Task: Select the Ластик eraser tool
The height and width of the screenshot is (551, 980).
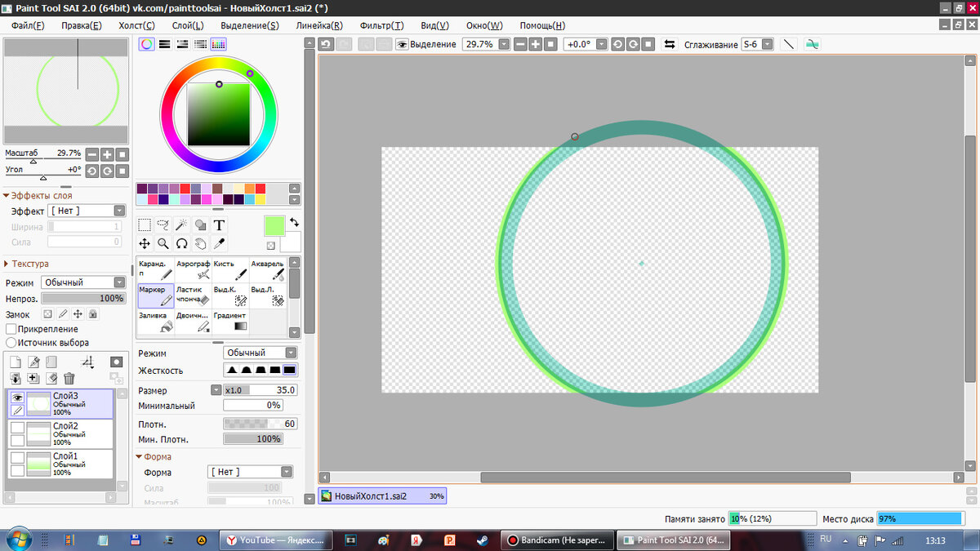Action: coord(193,295)
